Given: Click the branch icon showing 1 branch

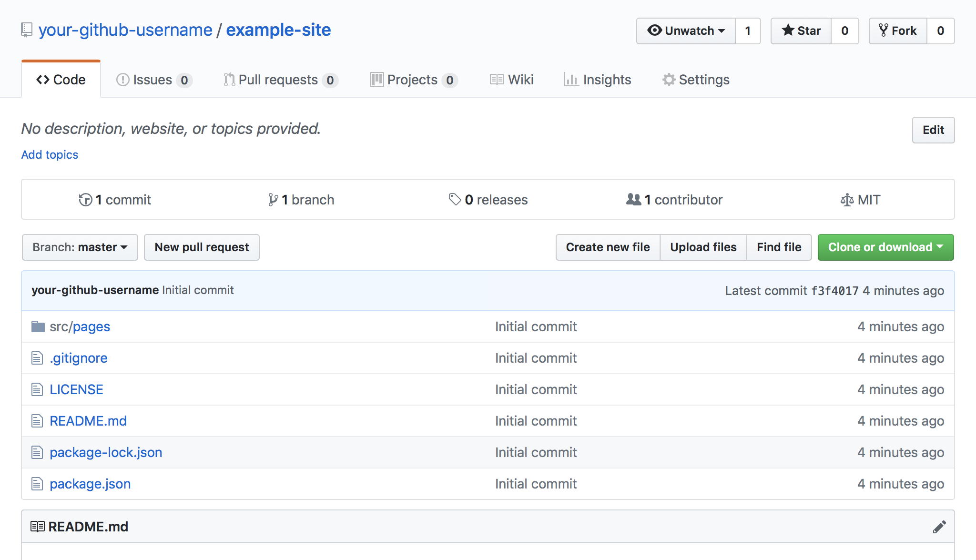Looking at the screenshot, I should tap(273, 200).
